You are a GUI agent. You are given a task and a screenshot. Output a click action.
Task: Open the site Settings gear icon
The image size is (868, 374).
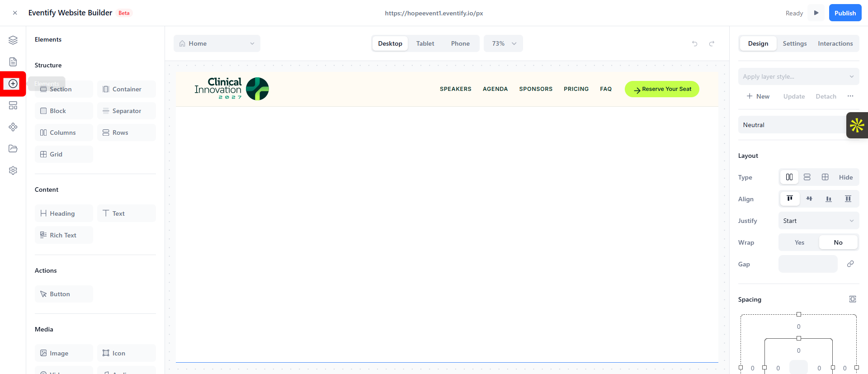point(13,170)
